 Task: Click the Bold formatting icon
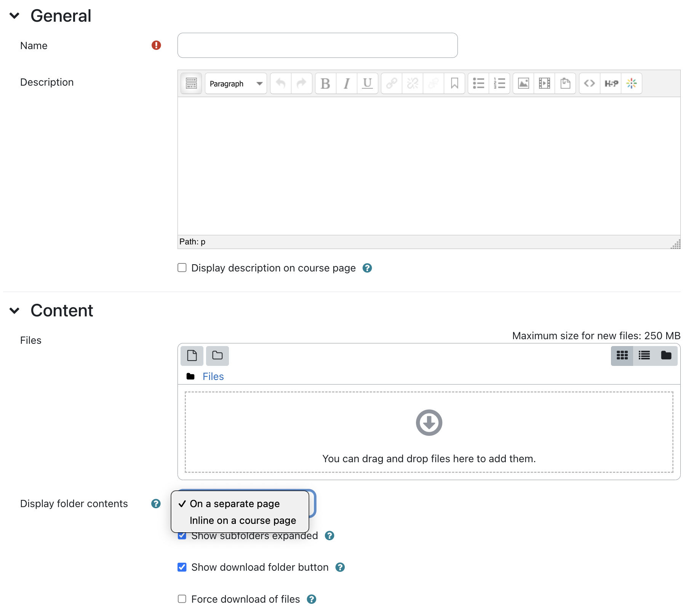(325, 83)
